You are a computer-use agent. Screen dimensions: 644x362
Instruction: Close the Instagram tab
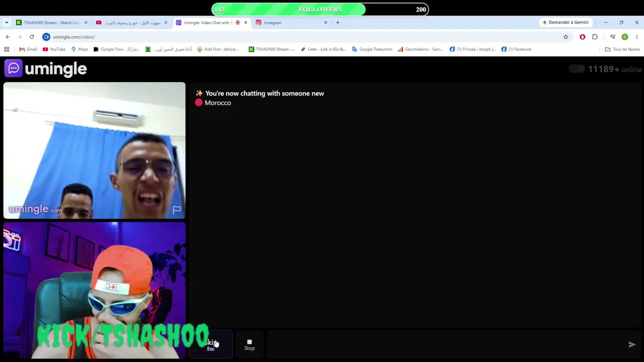[326, 23]
